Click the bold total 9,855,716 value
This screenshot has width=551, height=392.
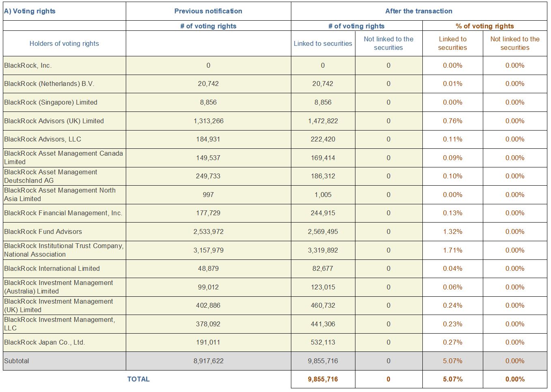[x=323, y=379]
